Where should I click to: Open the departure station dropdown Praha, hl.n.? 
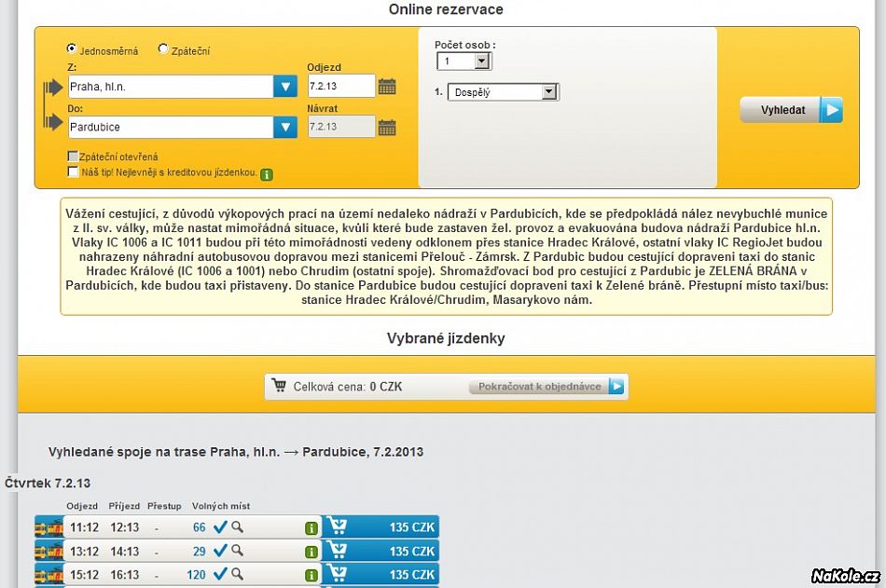[x=284, y=87]
